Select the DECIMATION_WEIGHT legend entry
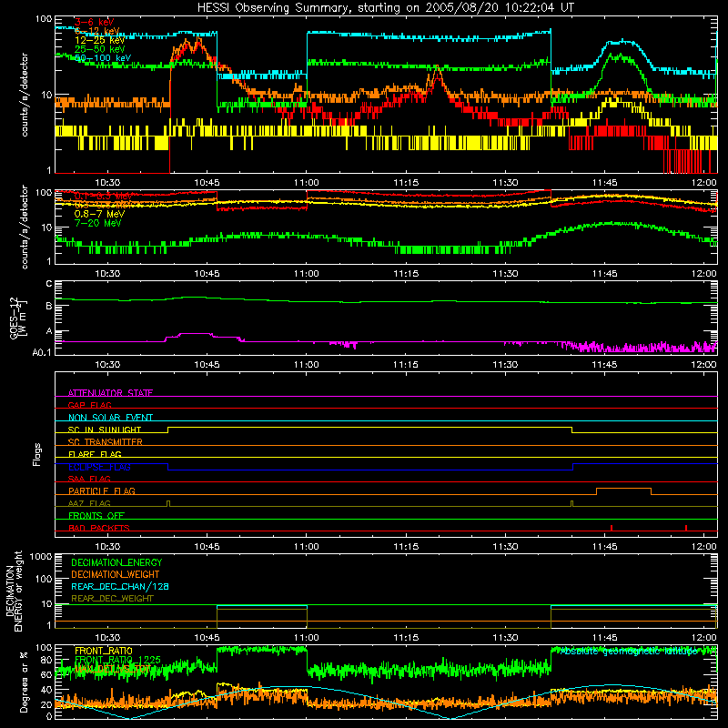The width and height of the screenshot is (728, 728). tap(116, 574)
